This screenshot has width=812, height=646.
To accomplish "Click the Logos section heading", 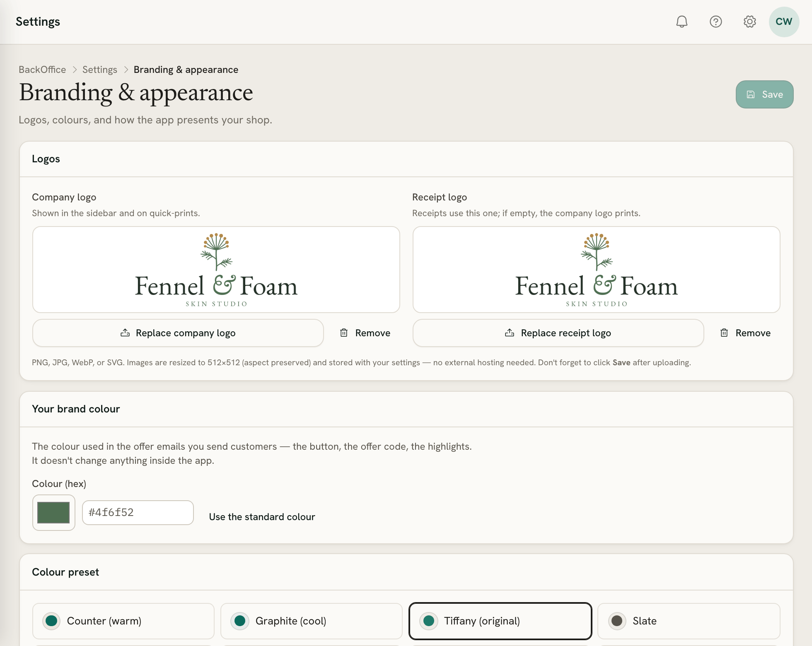I will [46, 159].
